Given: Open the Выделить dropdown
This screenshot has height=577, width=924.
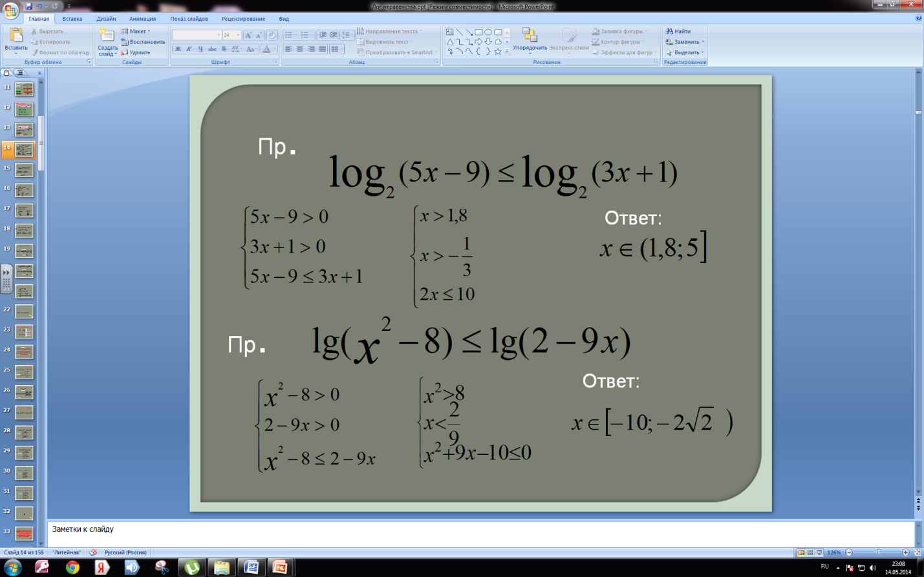Looking at the screenshot, I should 685,52.
